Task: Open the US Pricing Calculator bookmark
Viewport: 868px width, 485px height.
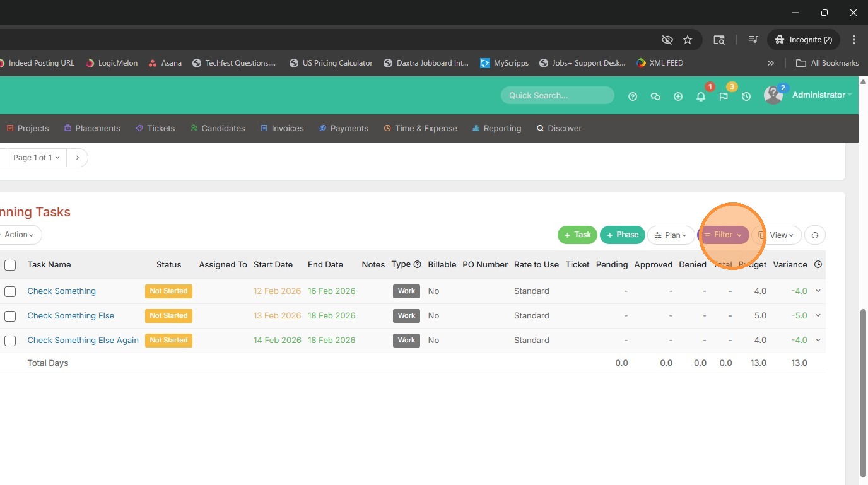Action: [x=331, y=63]
